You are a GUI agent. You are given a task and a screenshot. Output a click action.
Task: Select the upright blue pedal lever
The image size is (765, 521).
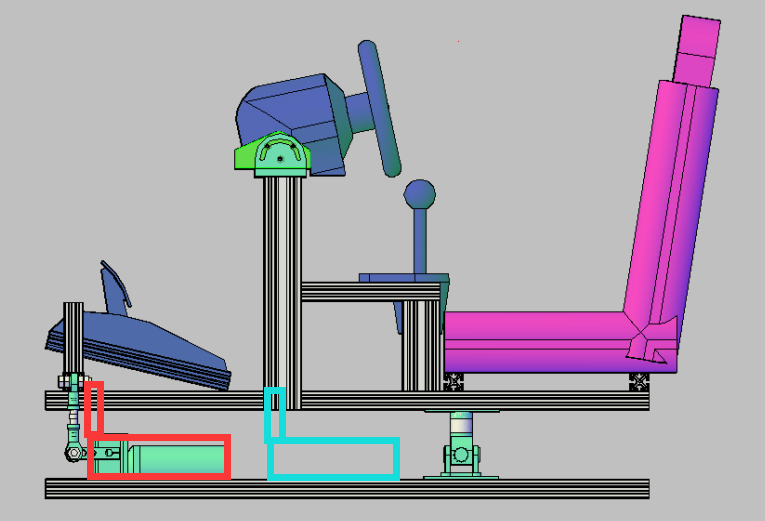coord(115,288)
